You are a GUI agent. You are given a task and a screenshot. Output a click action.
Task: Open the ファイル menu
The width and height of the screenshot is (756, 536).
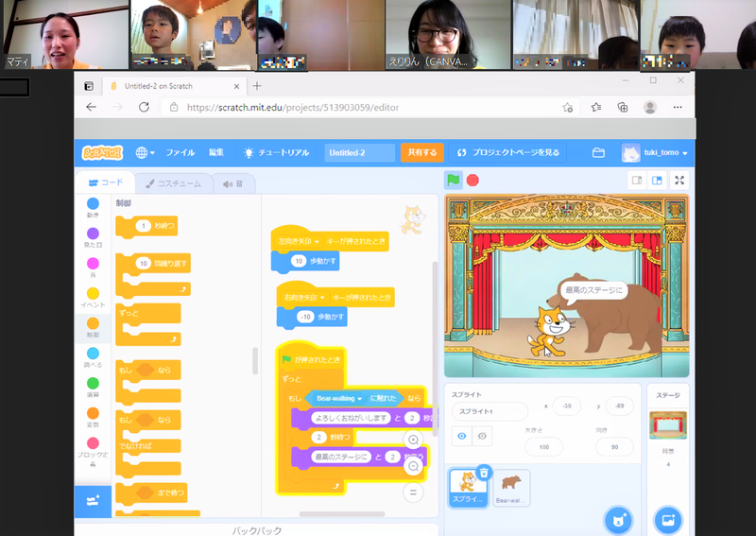click(180, 152)
